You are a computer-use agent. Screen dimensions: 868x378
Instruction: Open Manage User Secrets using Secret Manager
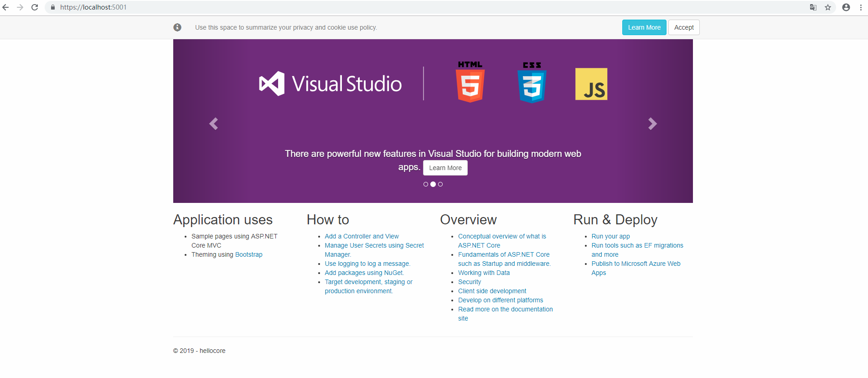pyautogui.click(x=374, y=250)
